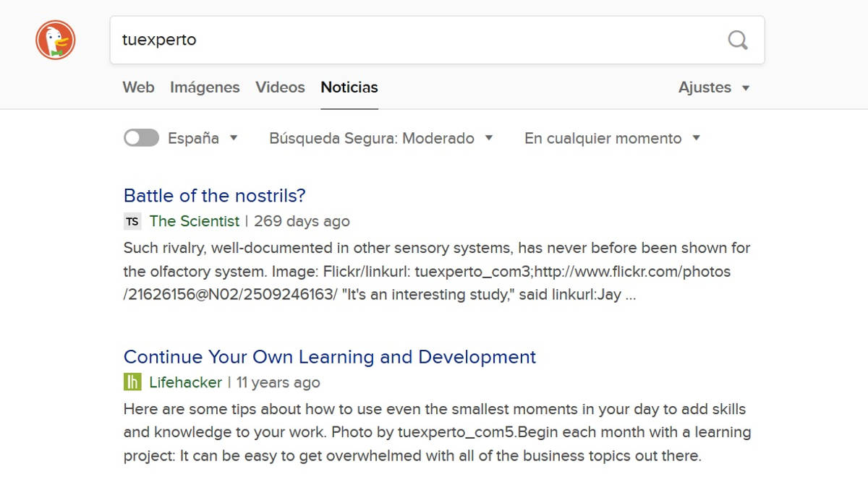Open the En cualquier momento time filter

612,138
